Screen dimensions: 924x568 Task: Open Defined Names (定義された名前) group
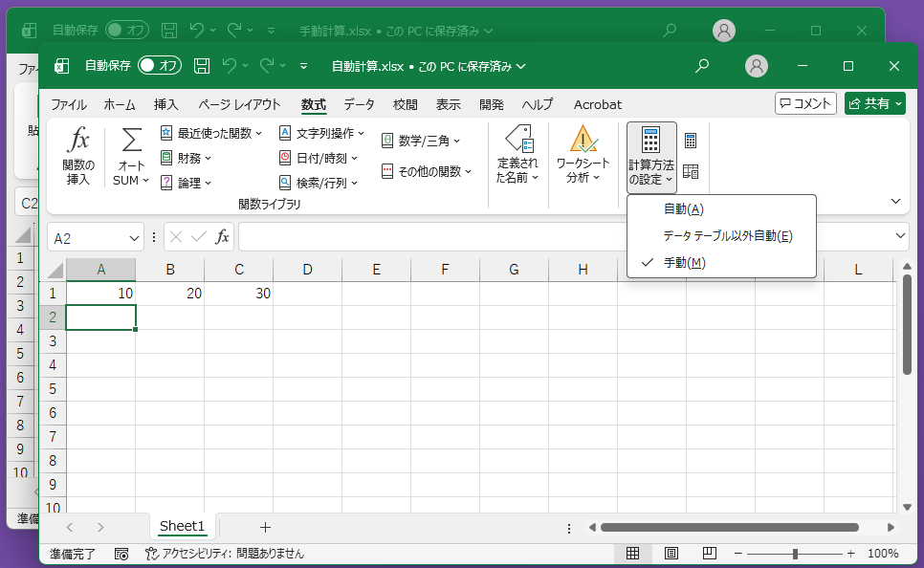[518, 154]
